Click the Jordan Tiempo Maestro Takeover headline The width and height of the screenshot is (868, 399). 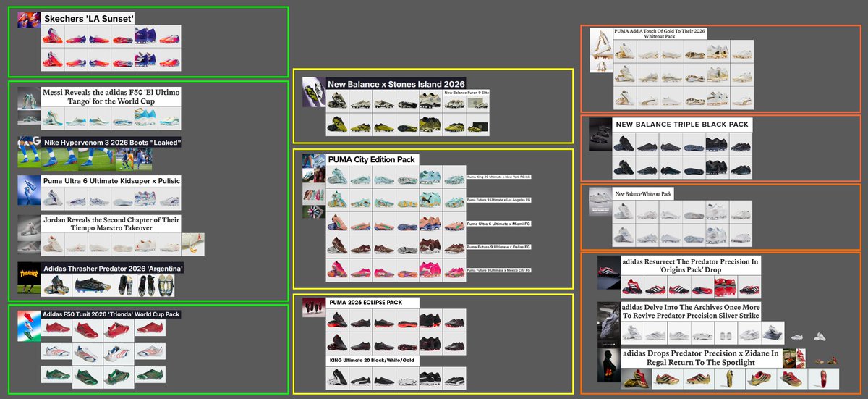click(111, 224)
